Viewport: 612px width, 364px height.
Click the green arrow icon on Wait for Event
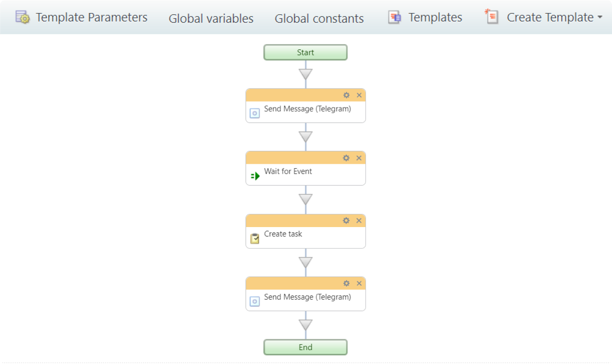pos(254,175)
